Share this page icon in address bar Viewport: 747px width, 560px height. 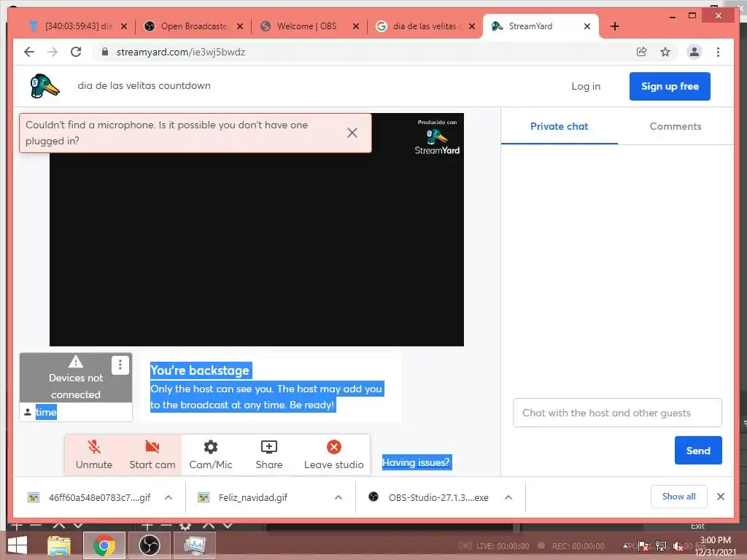click(x=642, y=52)
